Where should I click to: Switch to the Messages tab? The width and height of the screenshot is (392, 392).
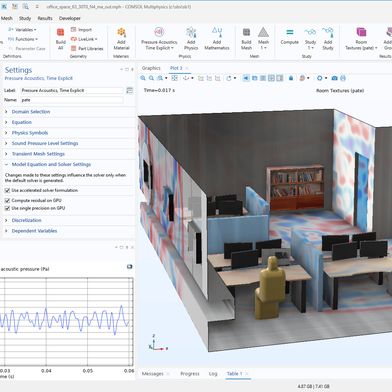click(153, 374)
